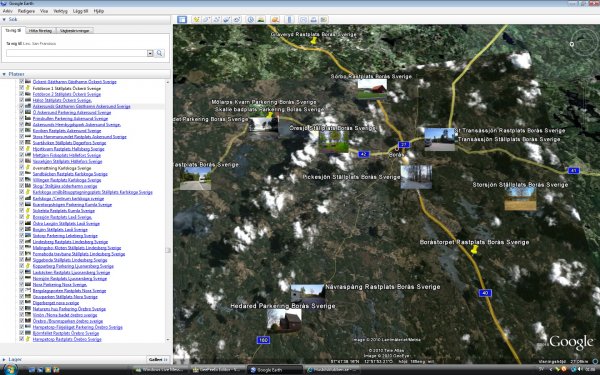Click the road 42 shield marker
This screenshot has height=375, width=600.
click(x=363, y=154)
